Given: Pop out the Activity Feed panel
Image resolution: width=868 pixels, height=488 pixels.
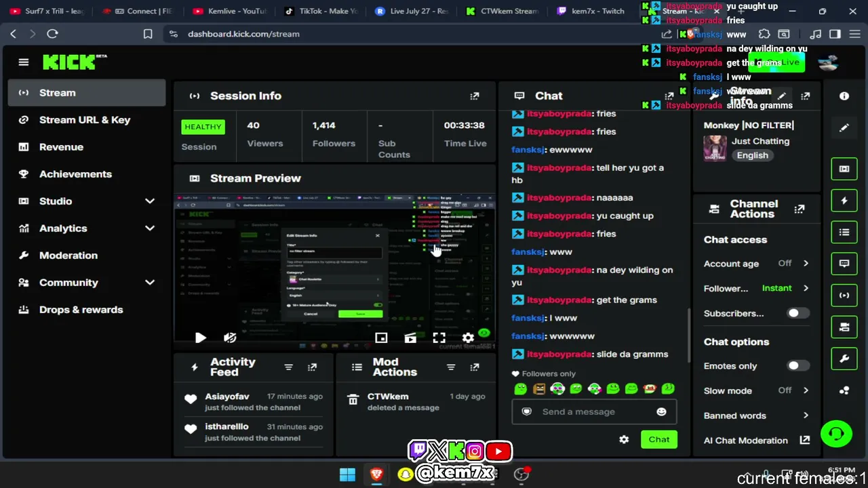Looking at the screenshot, I should 312,367.
